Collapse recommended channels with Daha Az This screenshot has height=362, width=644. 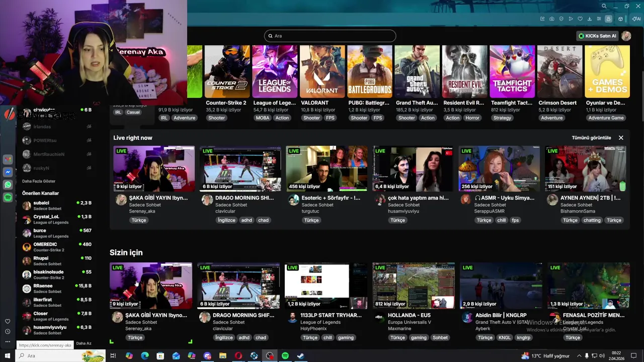84,343
